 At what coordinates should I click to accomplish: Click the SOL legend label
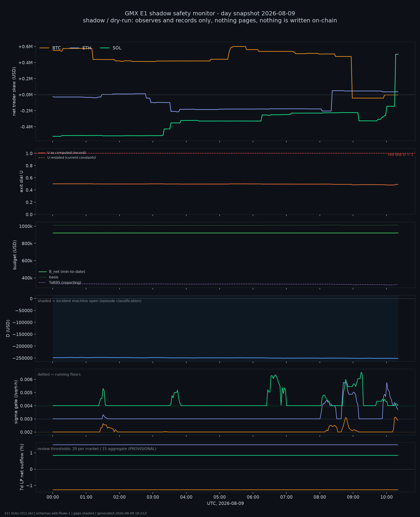tap(117, 48)
